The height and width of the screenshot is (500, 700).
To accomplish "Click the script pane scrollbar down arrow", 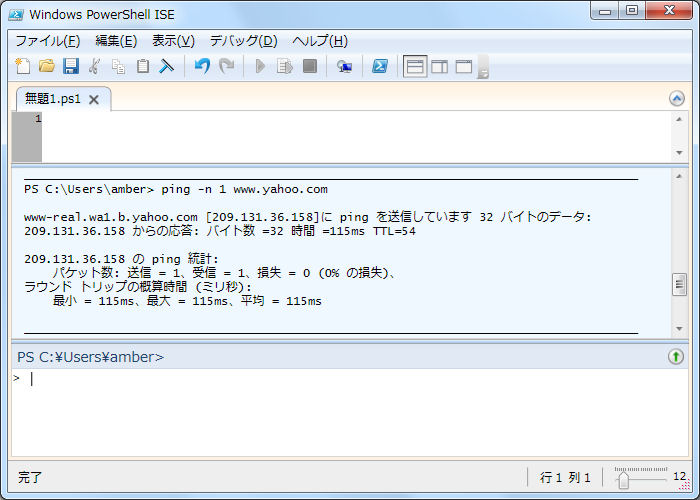I will [679, 153].
